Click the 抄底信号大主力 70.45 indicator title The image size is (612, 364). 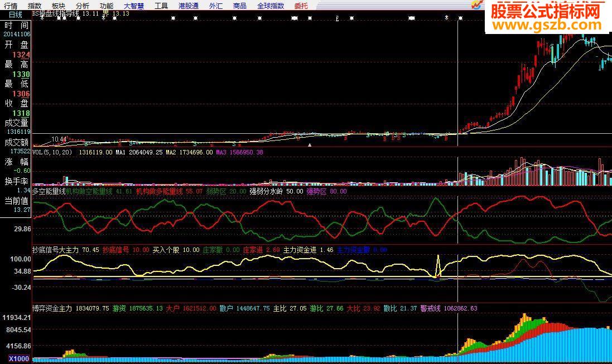[x=66, y=250]
